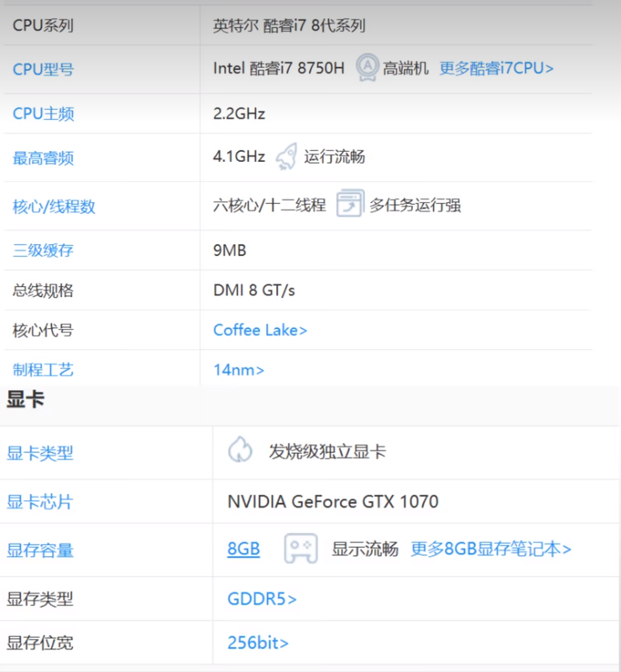
Task: Open the 显存容量 parameter link
Action: pyautogui.click(x=39, y=550)
